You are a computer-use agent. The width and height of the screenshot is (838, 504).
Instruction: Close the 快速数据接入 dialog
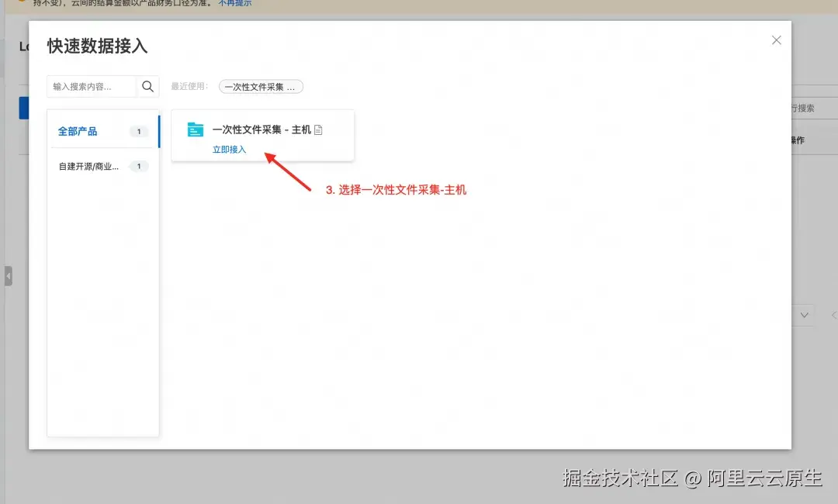(x=776, y=40)
